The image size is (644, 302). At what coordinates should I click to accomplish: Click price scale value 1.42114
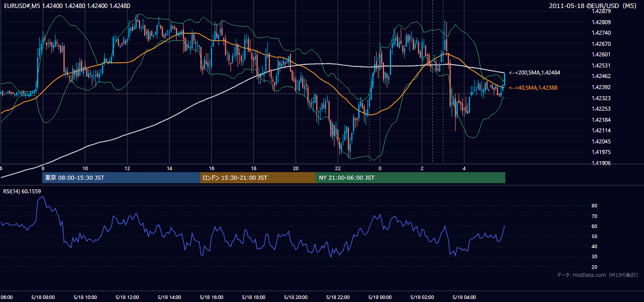(602, 130)
